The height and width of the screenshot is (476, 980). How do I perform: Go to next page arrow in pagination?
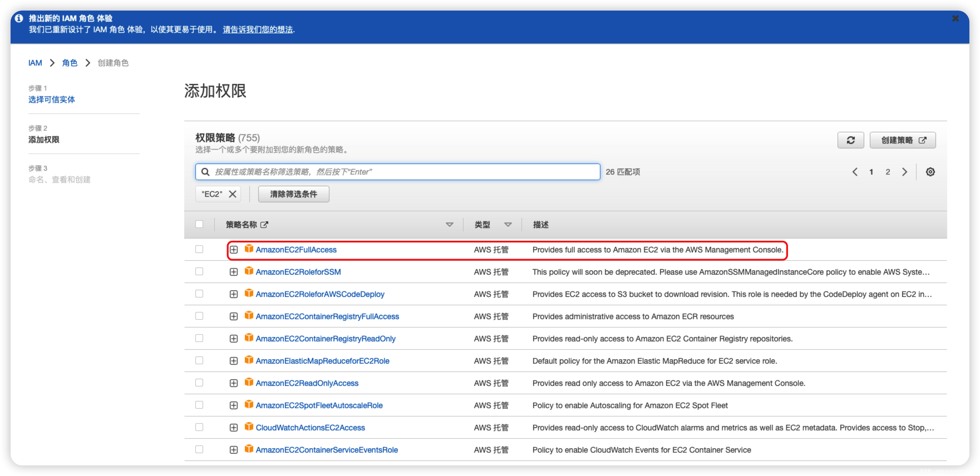[x=905, y=172]
